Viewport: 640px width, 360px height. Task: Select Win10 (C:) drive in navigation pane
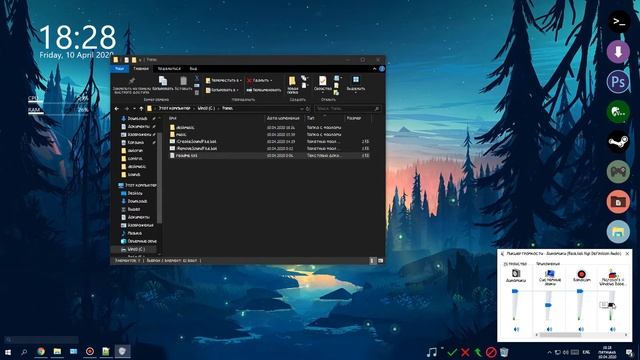(x=133, y=249)
